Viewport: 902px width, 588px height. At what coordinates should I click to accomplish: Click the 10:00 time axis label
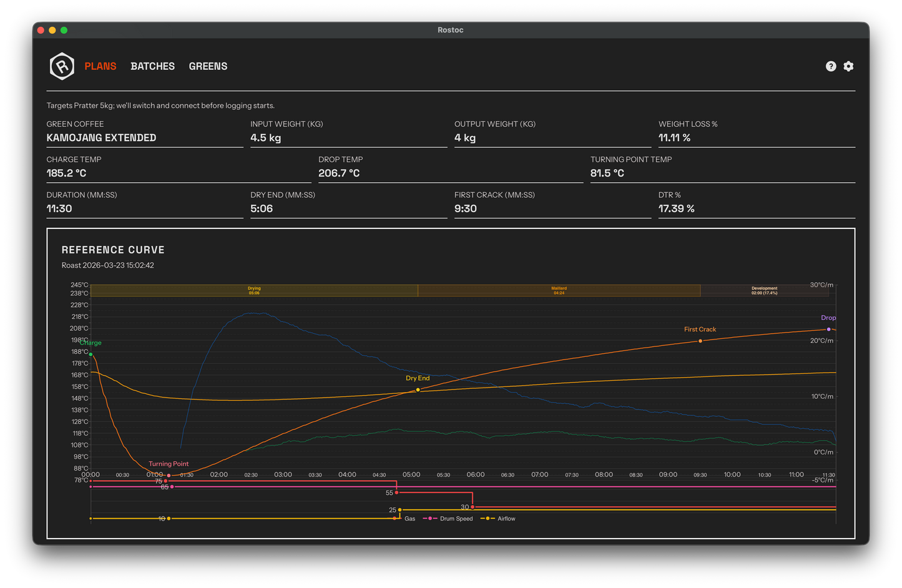tap(732, 474)
